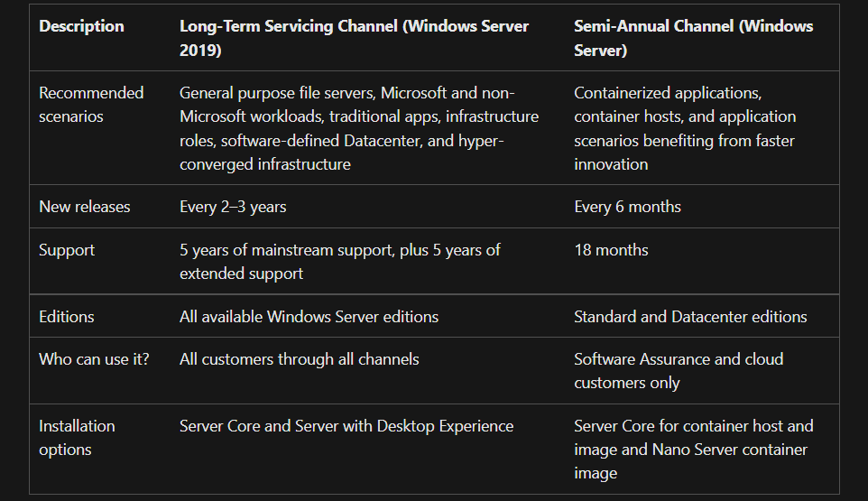Viewport: 868px width, 501px height.
Task: Select the Recommended scenarios row label
Action: click(x=91, y=105)
